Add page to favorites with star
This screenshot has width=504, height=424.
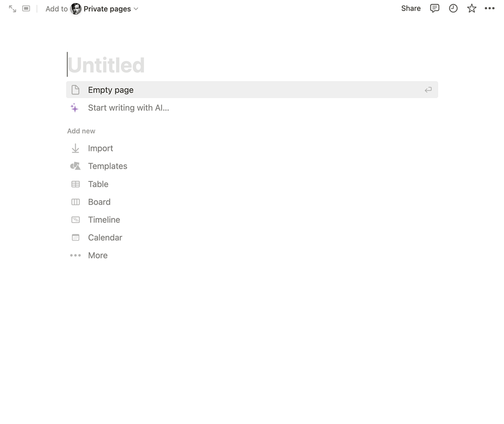pos(472,8)
